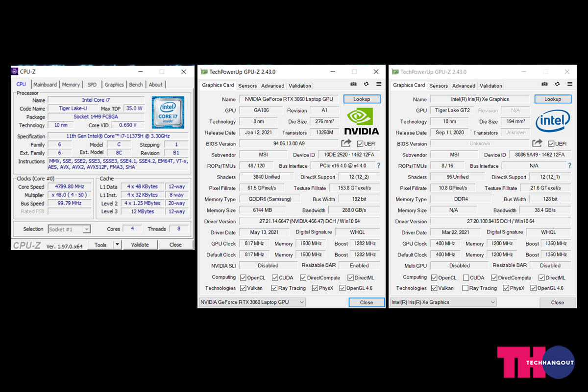Toggle Vulkan checkbox in NVIDIA GPU-Z window
This screenshot has width=588, height=392.
[244, 288]
